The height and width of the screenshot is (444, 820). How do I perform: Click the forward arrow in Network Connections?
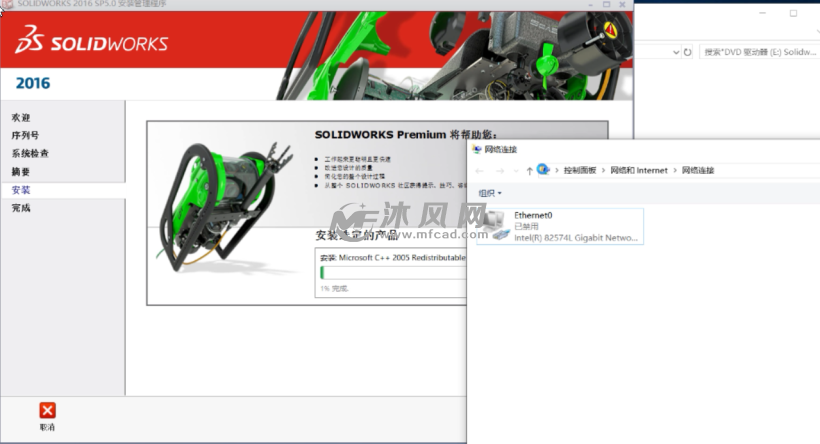point(500,170)
